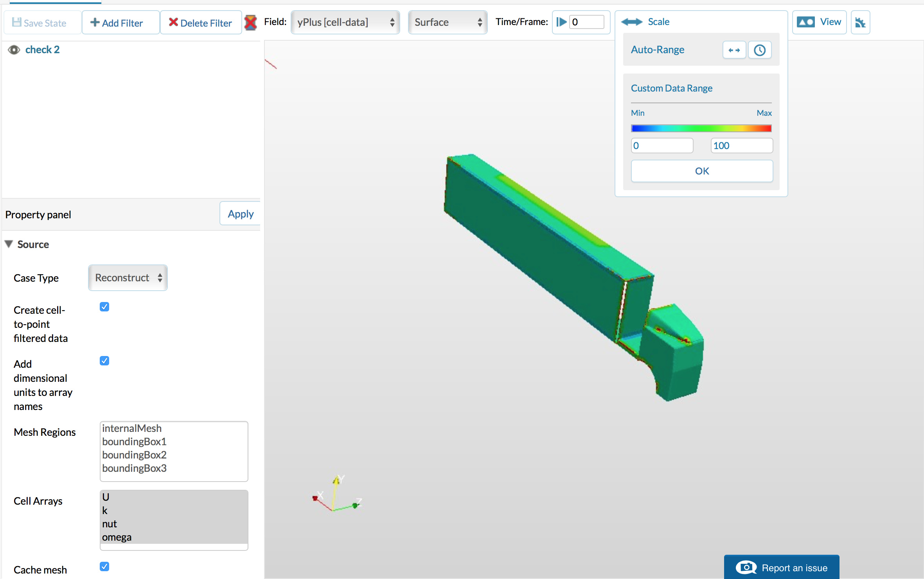
Task: Click the reset camera icon beside View
Action: click(860, 22)
